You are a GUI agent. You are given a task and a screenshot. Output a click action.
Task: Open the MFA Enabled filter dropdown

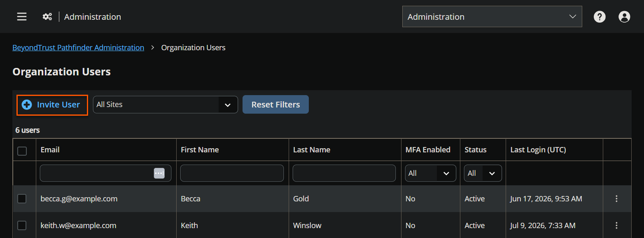click(431, 173)
